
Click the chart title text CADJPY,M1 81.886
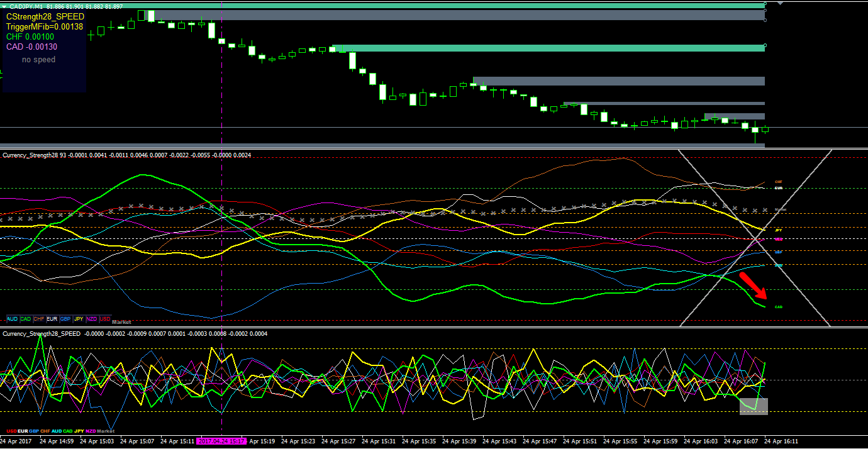(x=36, y=6)
